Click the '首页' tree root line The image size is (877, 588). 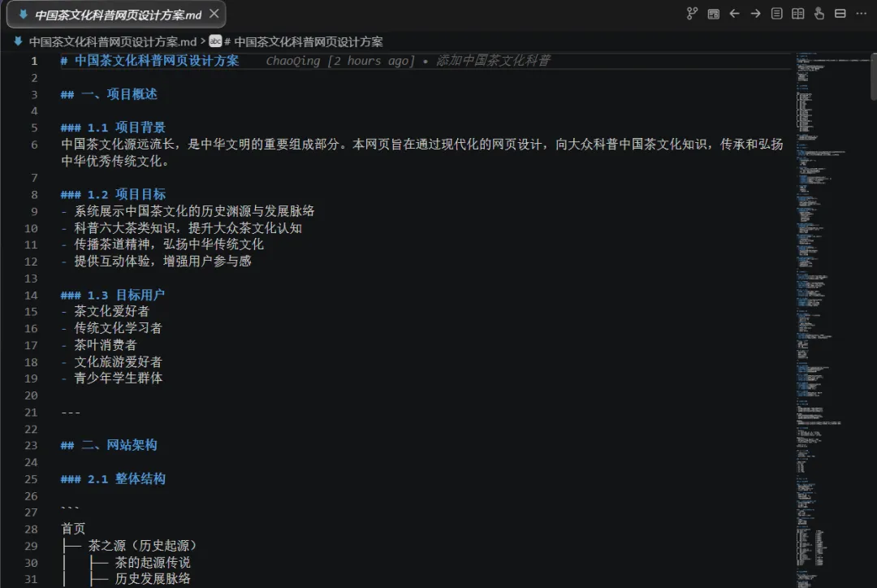click(73, 529)
